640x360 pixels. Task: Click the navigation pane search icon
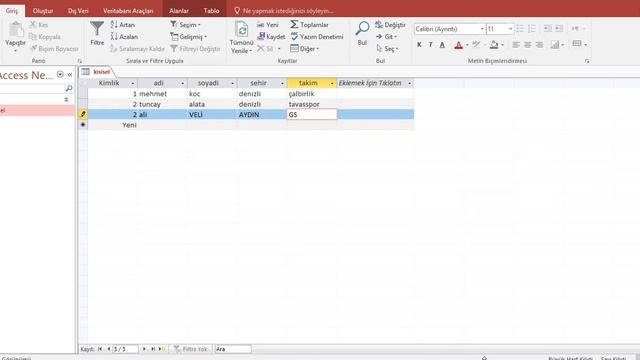click(69, 88)
